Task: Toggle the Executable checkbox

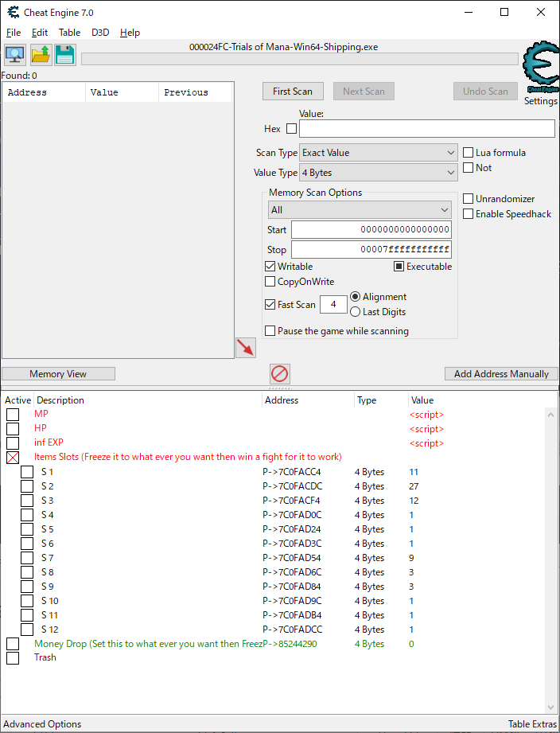Action: pyautogui.click(x=399, y=267)
